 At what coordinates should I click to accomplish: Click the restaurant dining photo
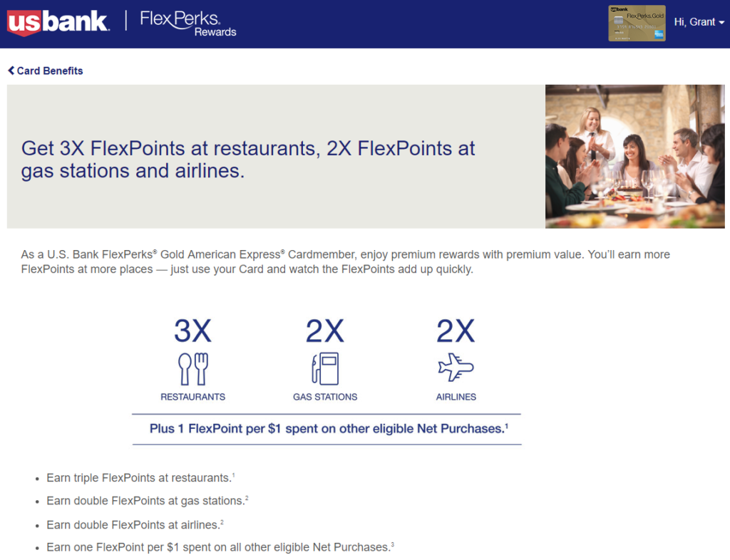[634, 155]
